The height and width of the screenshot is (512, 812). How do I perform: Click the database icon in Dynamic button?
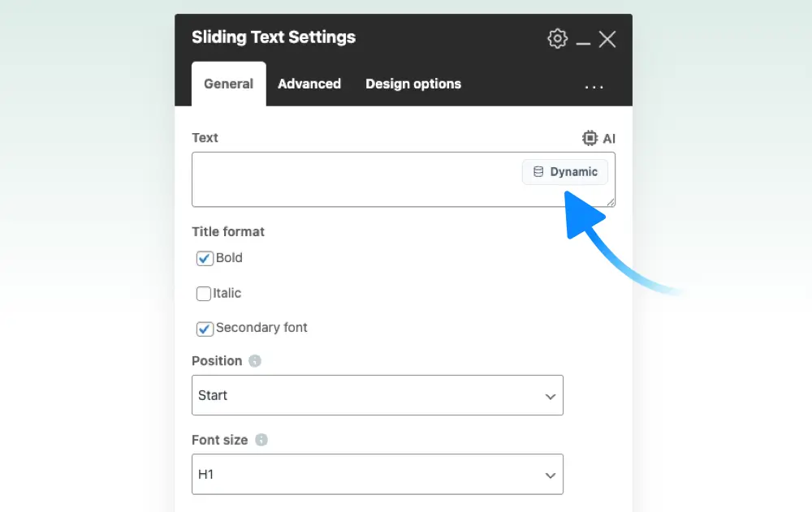pos(538,172)
